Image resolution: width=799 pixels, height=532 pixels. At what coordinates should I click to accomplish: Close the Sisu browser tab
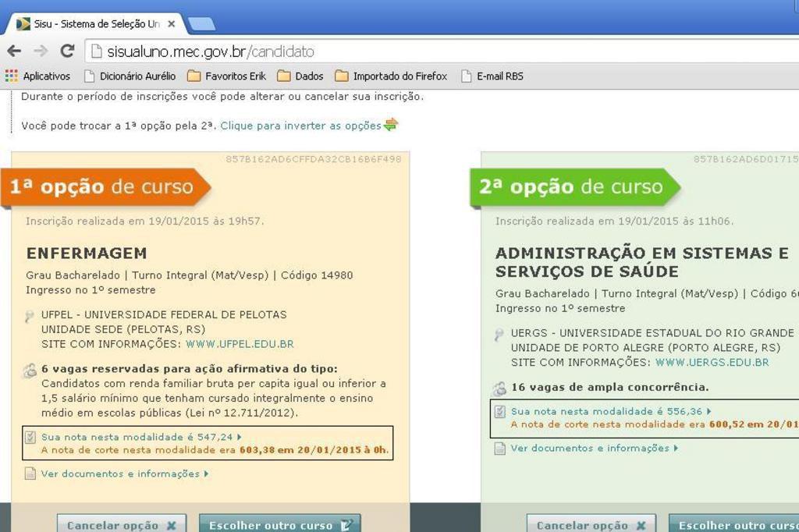pyautogui.click(x=171, y=24)
